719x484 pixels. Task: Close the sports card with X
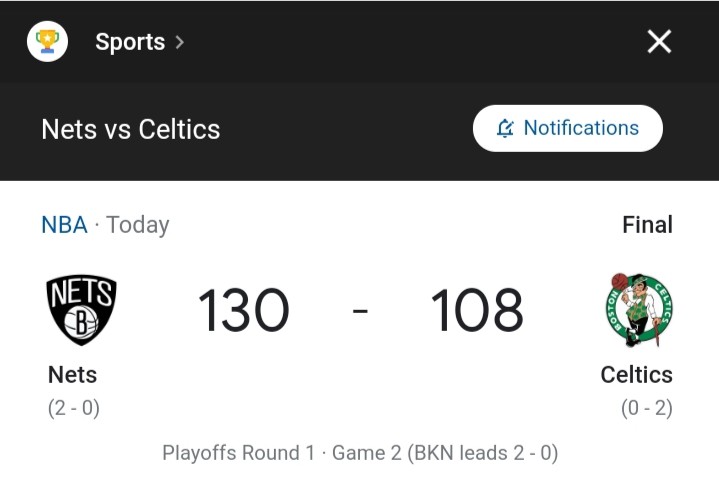click(x=659, y=42)
